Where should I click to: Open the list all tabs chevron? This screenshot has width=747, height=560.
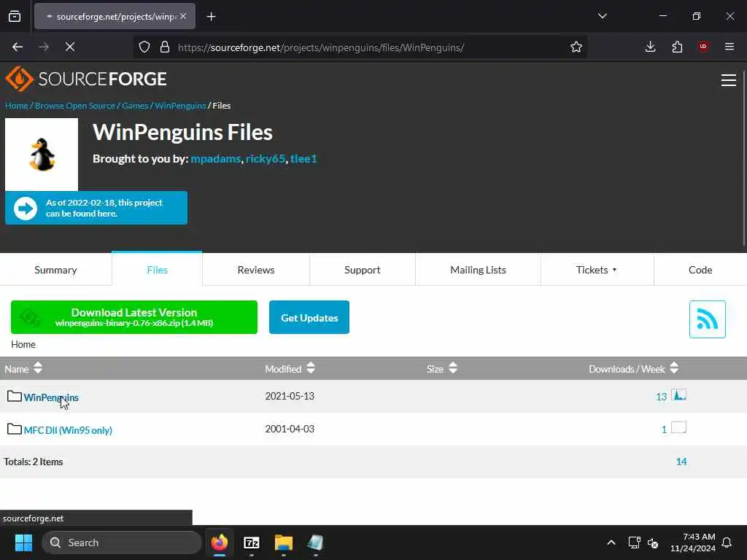tap(602, 16)
